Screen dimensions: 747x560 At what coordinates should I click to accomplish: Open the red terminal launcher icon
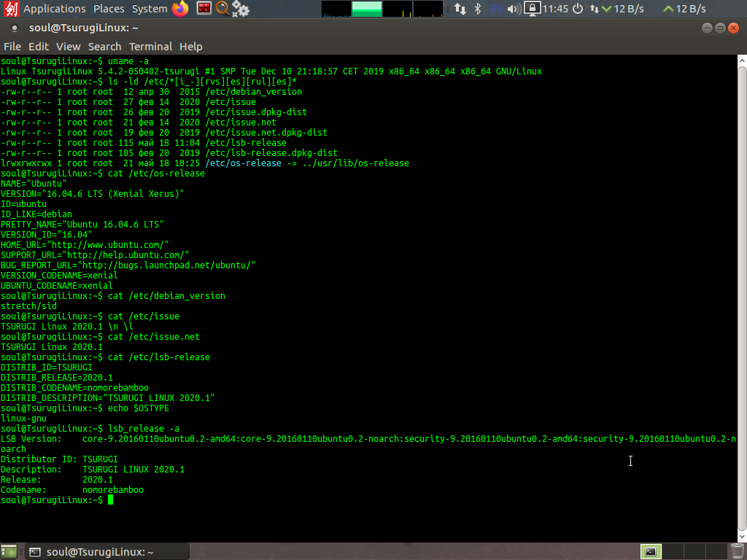(204, 9)
